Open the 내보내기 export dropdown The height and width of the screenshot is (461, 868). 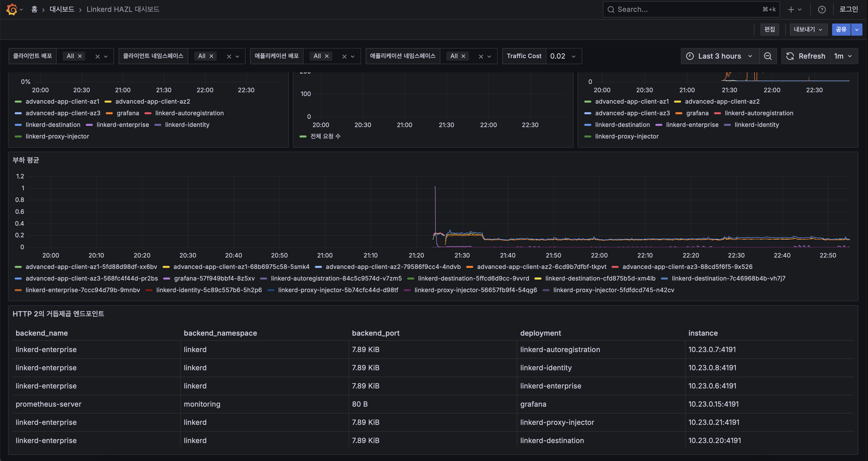[808, 30]
